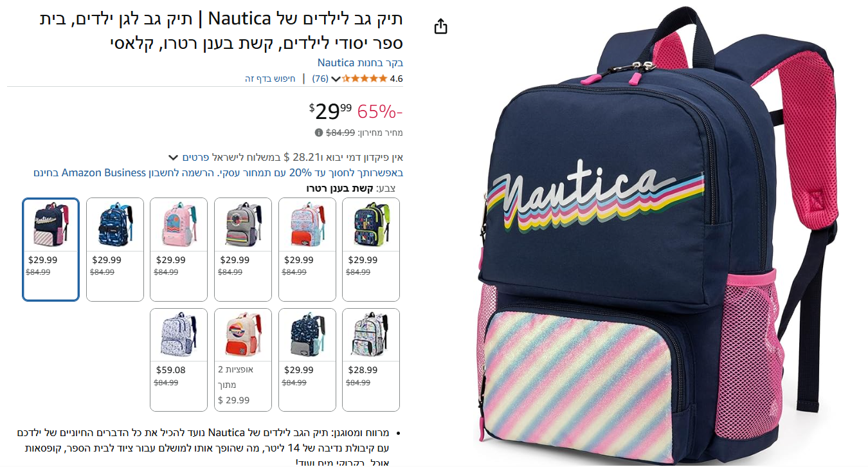Viewport: 868px width, 467px height.
Task: Choose the cream and red backpack with 2 options
Action: [x=243, y=360]
